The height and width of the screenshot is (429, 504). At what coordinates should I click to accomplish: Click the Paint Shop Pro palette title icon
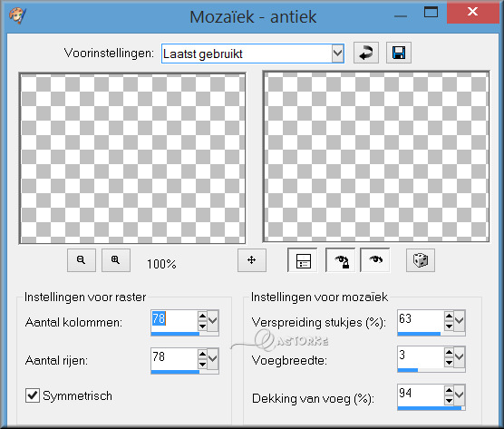(x=18, y=15)
